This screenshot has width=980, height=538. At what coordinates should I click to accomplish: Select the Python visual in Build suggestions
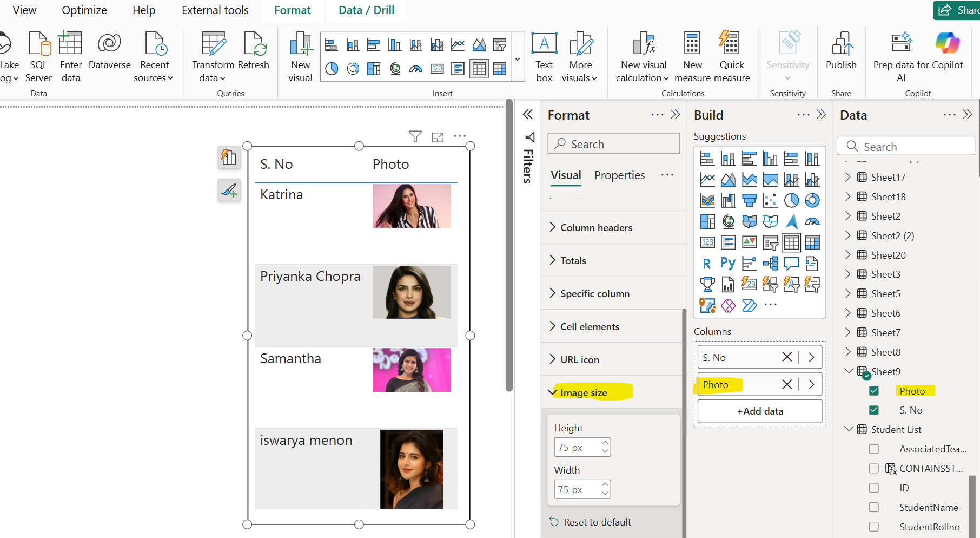(727, 264)
